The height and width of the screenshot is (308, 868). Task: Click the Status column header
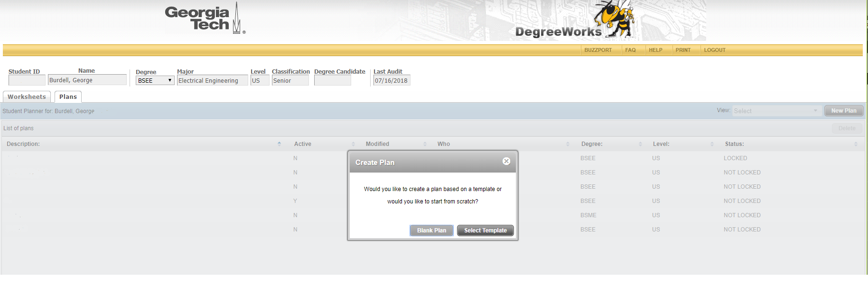pyautogui.click(x=734, y=144)
